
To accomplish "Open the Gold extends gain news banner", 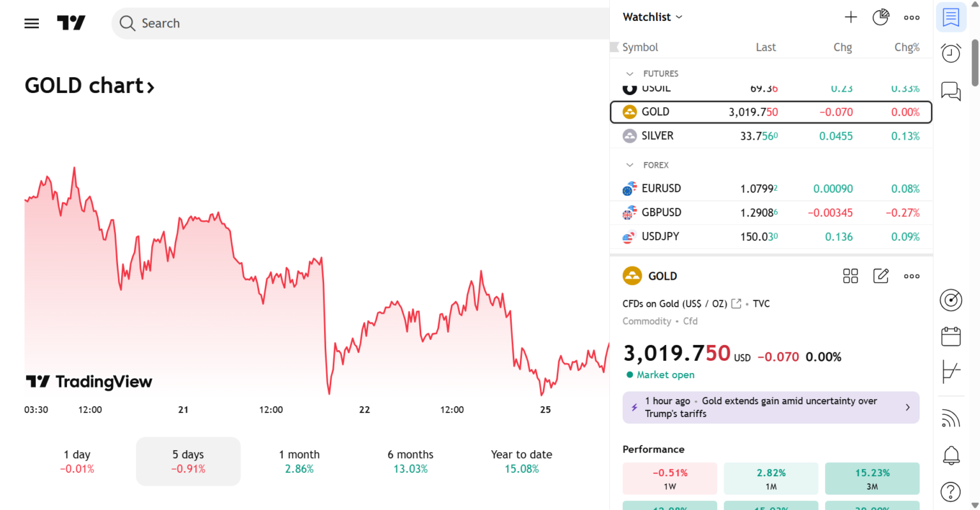I will click(x=771, y=407).
